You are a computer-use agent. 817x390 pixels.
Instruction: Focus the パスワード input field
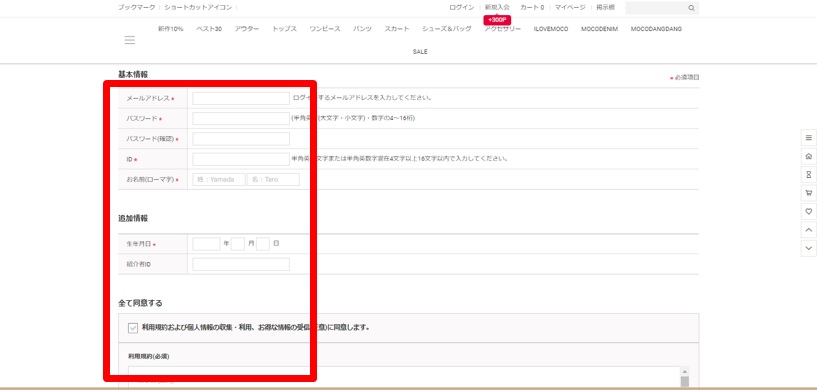(x=241, y=118)
